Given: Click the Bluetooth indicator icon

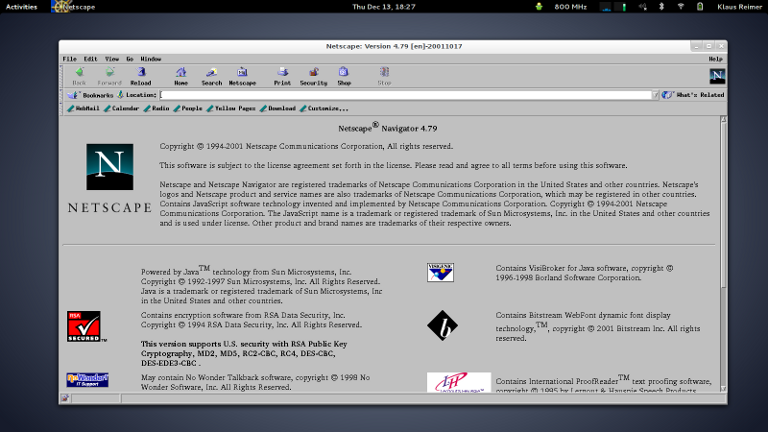Looking at the screenshot, I should (661, 7).
